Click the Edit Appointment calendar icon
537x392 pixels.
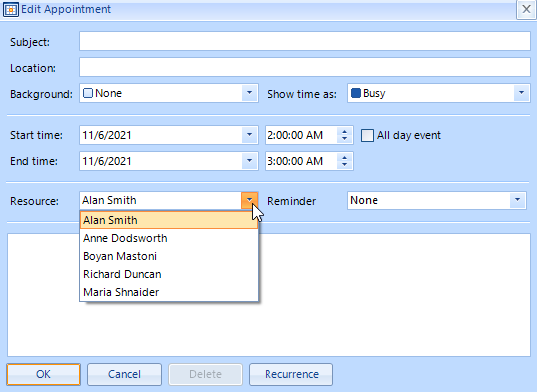tap(11, 10)
